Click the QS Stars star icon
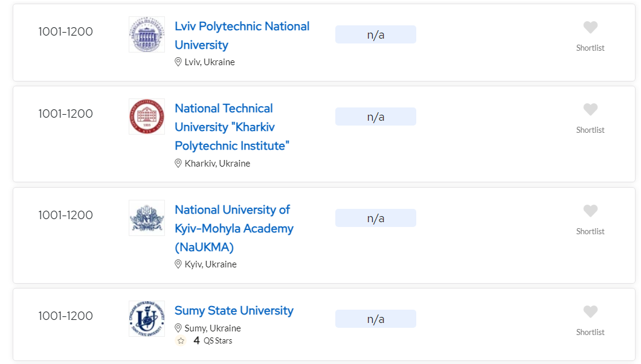 pos(181,341)
